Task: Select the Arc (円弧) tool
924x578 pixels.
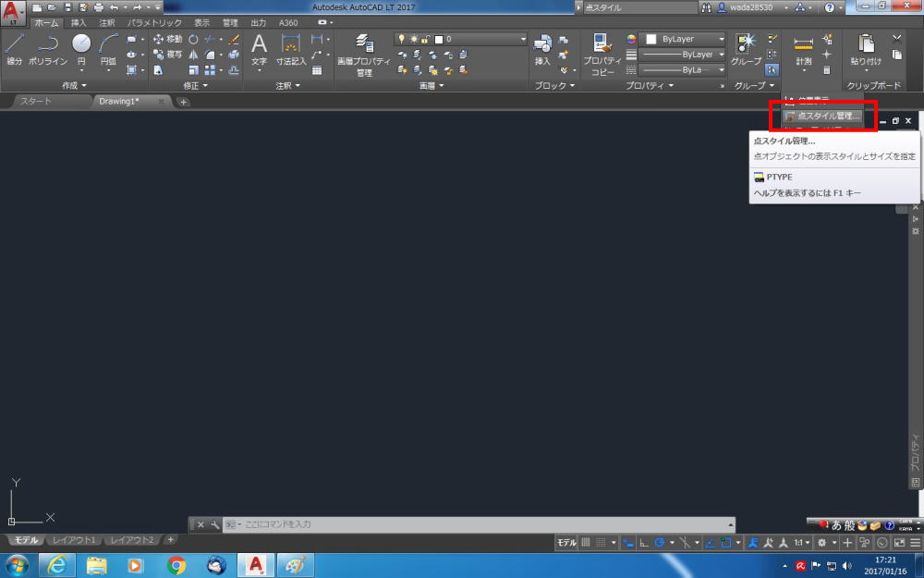Action: tap(108, 50)
